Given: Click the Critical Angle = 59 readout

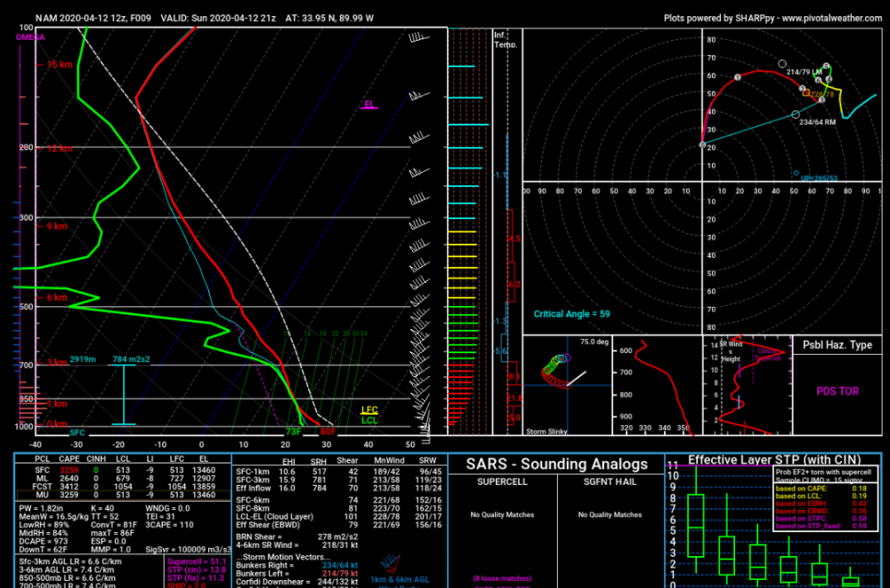Looking at the screenshot, I should coord(571,314).
